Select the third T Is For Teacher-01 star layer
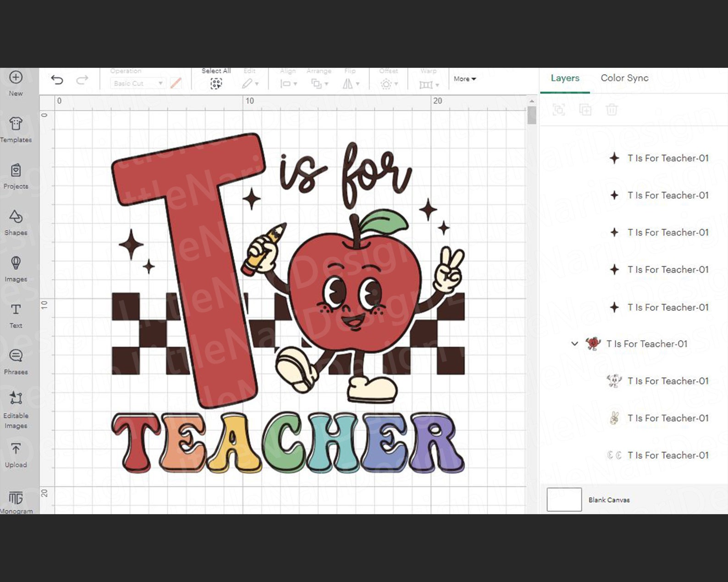 pos(659,232)
